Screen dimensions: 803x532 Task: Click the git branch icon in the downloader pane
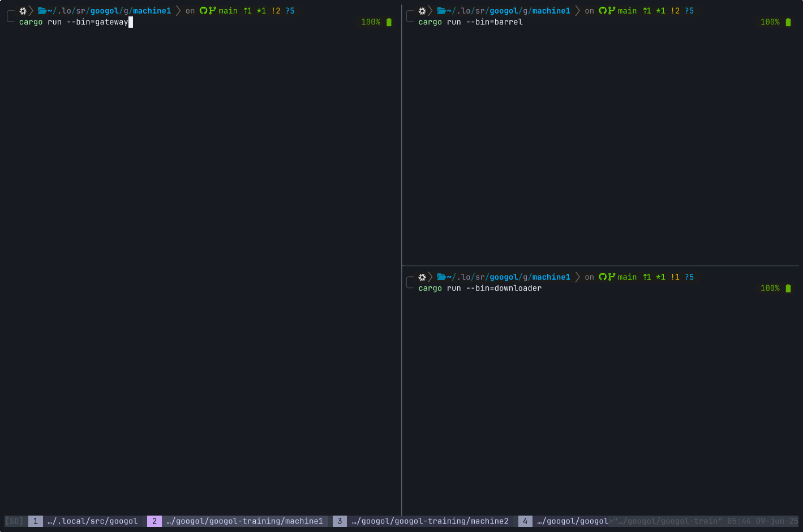coord(612,277)
